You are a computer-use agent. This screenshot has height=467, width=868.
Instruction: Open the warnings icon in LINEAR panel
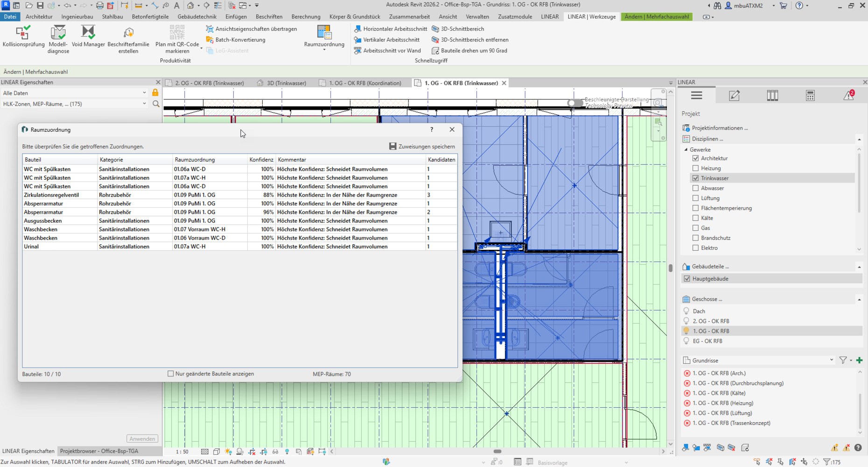click(x=848, y=95)
